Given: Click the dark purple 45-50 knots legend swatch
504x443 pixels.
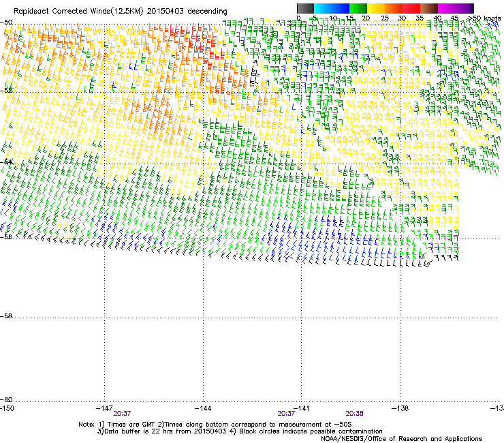Looking at the screenshot, I should coord(464,8).
